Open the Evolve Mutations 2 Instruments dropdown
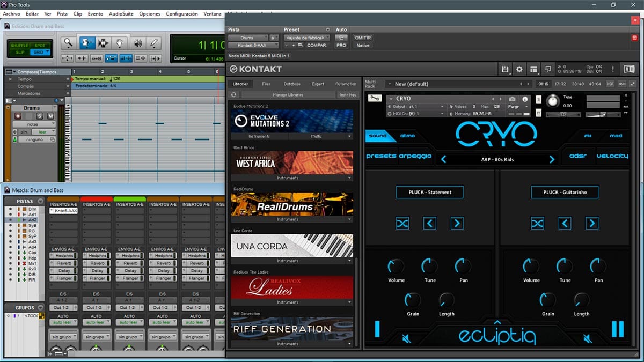This screenshot has width=644, height=362. (x=259, y=136)
